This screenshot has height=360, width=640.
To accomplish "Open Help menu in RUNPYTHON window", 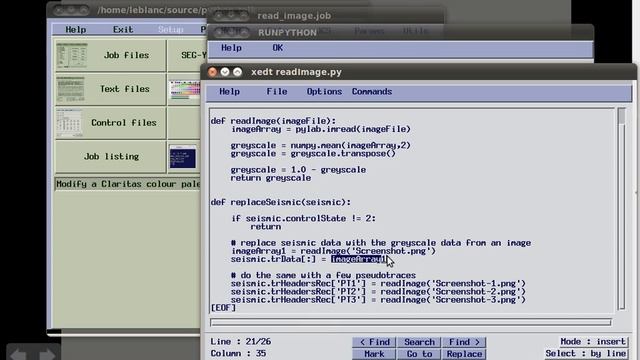I will pyautogui.click(x=231, y=48).
